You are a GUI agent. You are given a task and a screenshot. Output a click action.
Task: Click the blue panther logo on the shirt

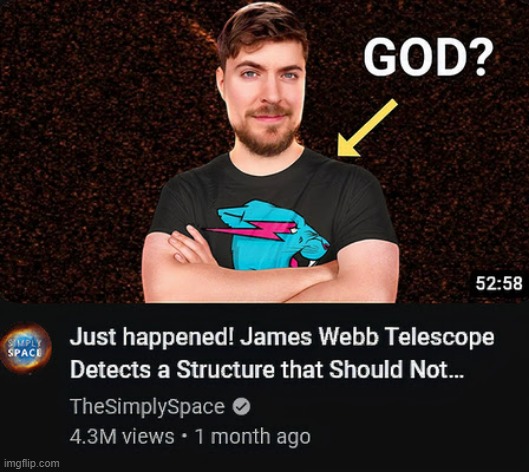click(x=273, y=234)
